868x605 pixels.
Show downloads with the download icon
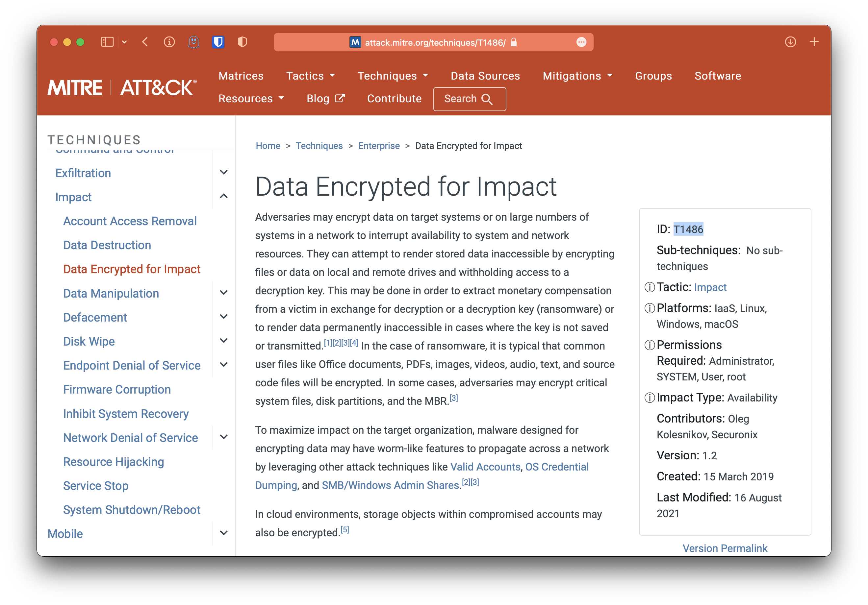(790, 42)
